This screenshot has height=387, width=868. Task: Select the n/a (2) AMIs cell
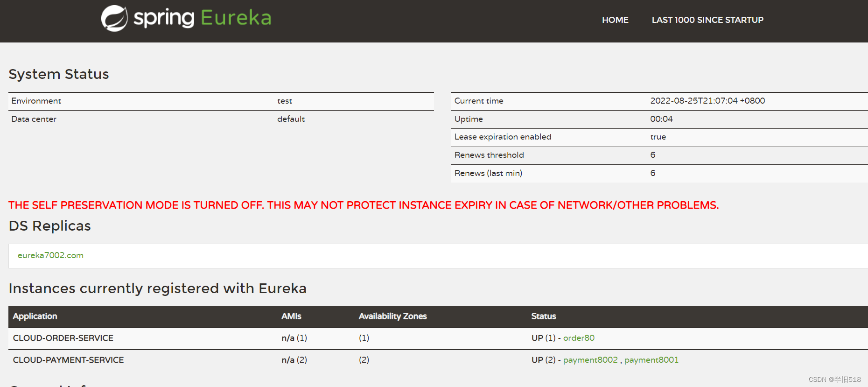point(294,360)
